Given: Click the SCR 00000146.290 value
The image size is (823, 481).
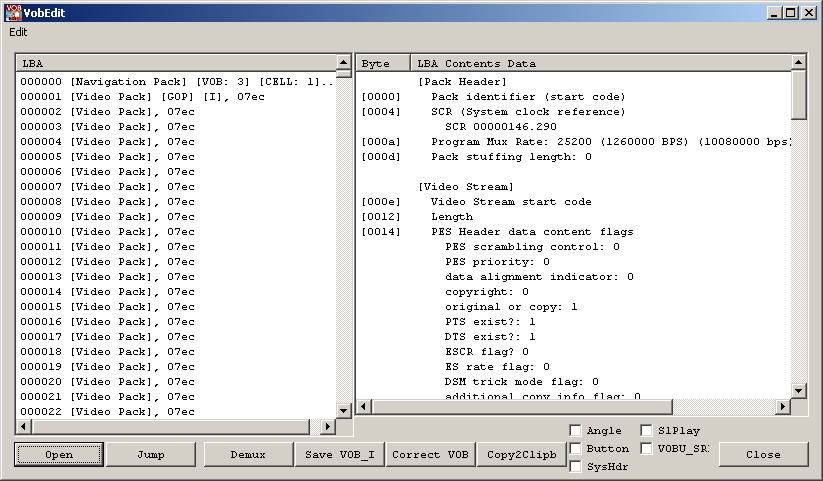Looking at the screenshot, I should (x=501, y=127).
